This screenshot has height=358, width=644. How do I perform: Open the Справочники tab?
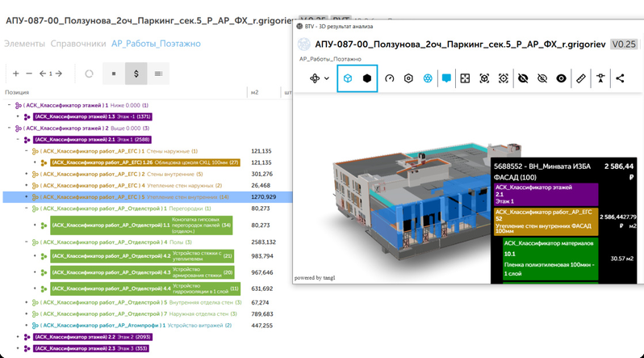pyautogui.click(x=78, y=44)
